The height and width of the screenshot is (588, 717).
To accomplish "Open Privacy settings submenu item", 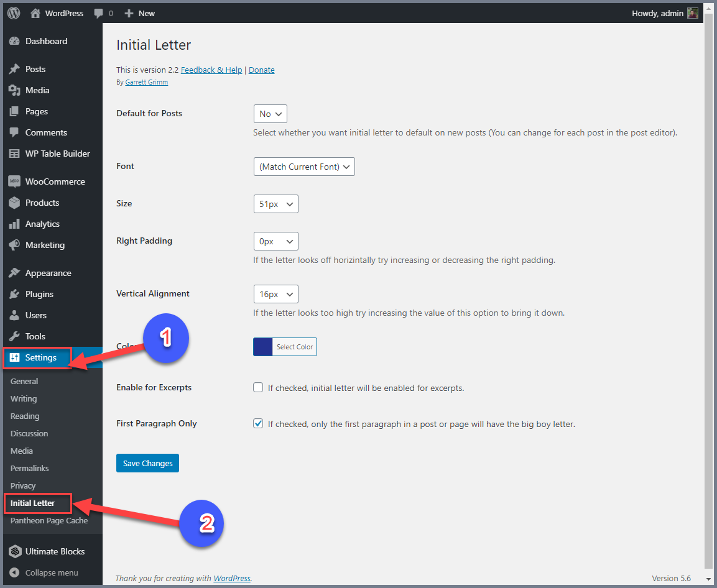I will [x=23, y=485].
